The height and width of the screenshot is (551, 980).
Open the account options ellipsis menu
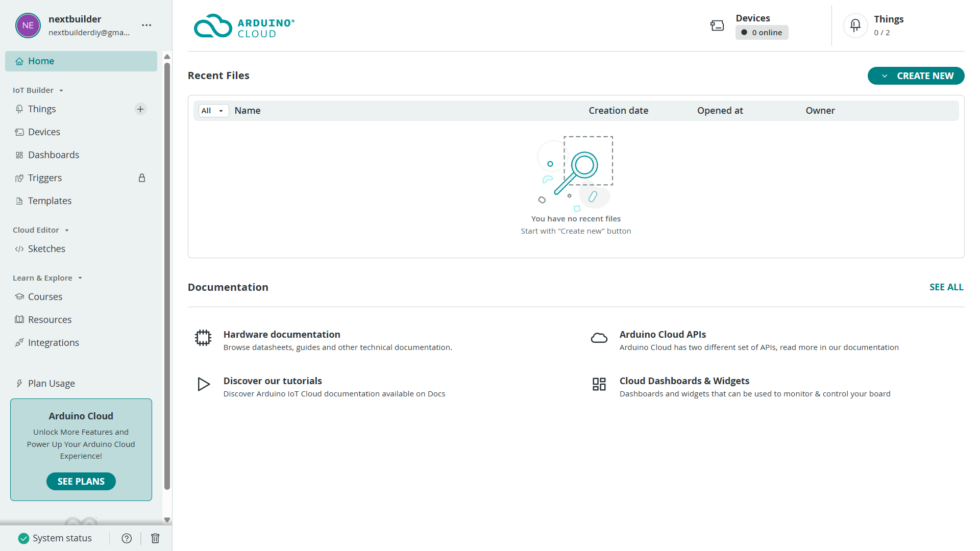(146, 25)
